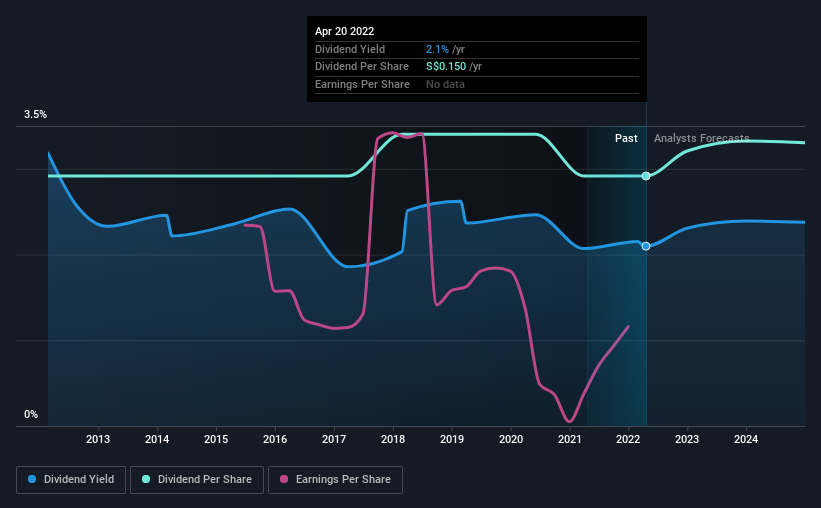Click the 3.5% y-axis label
Screen dimensions: 821x508
click(35, 115)
